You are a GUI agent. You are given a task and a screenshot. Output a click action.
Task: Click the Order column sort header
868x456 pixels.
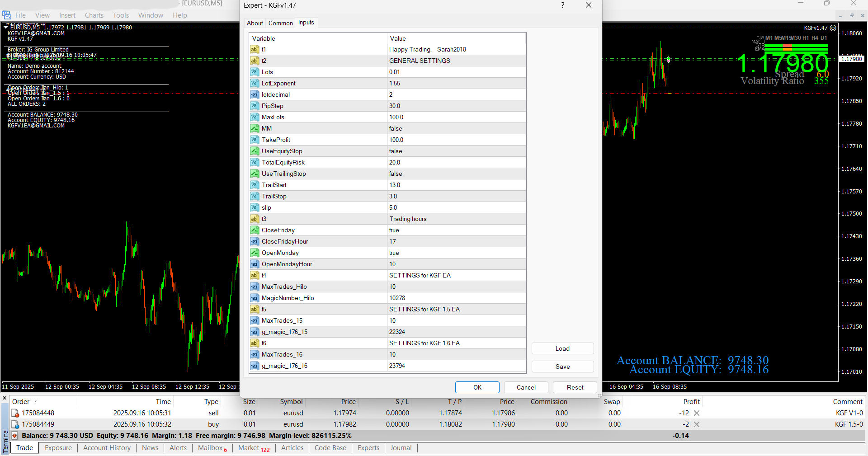[x=21, y=402]
